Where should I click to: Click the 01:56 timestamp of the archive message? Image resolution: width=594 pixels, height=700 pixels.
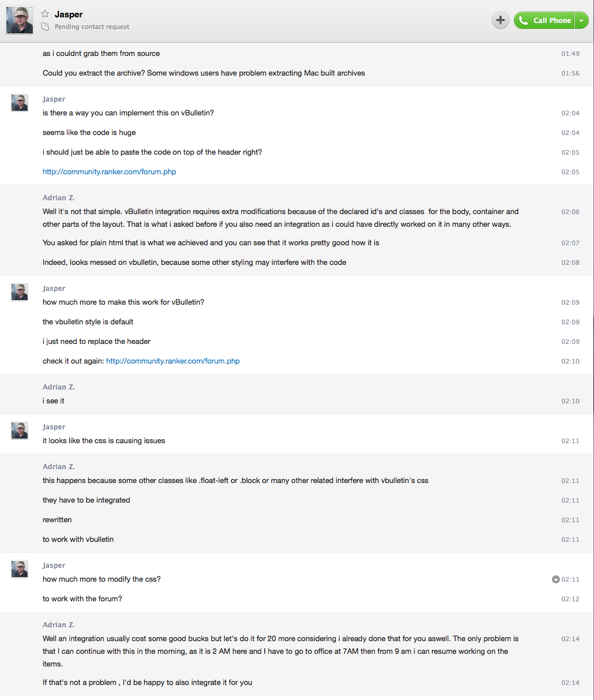click(x=570, y=73)
